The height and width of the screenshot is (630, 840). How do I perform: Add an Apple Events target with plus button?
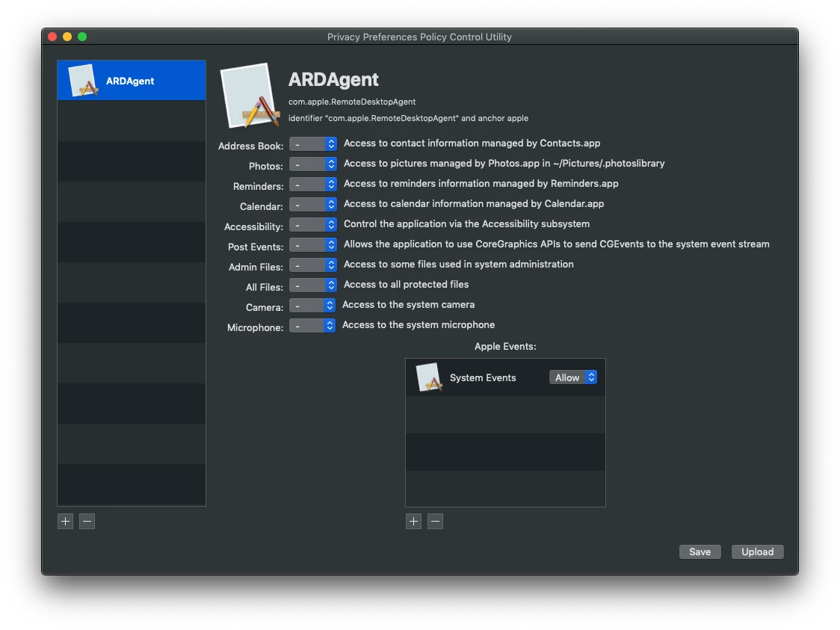point(413,521)
